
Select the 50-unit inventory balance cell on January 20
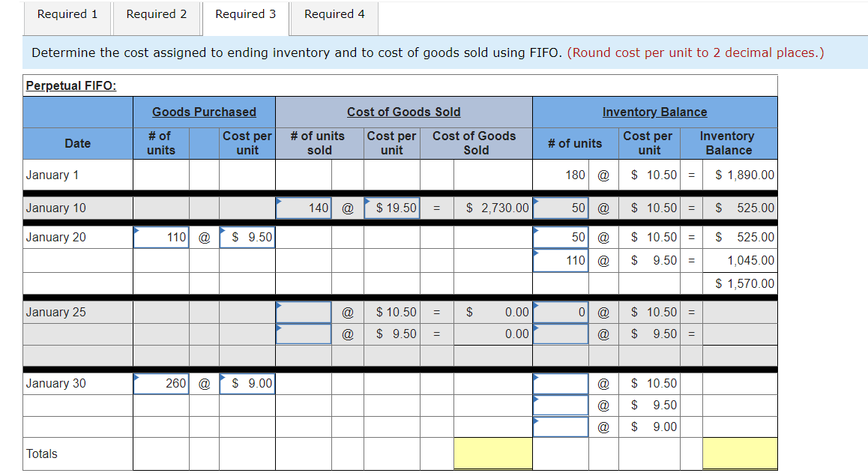click(x=560, y=236)
